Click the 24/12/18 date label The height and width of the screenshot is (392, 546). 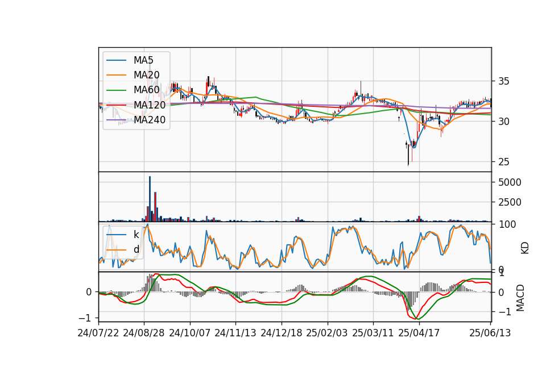point(282,333)
